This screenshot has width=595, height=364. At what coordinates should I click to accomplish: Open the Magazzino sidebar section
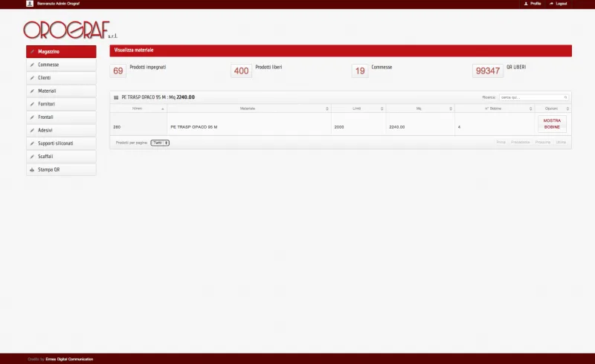[61, 51]
